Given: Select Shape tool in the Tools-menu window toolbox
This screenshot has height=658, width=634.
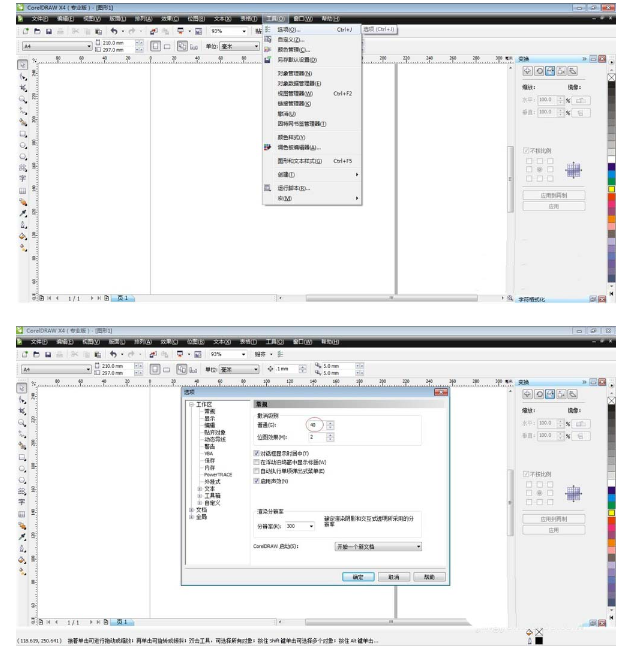Looking at the screenshot, I should (23, 77).
